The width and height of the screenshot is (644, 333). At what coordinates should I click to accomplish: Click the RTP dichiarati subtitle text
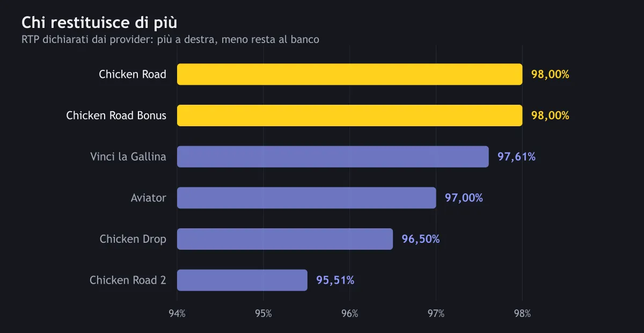coord(170,40)
